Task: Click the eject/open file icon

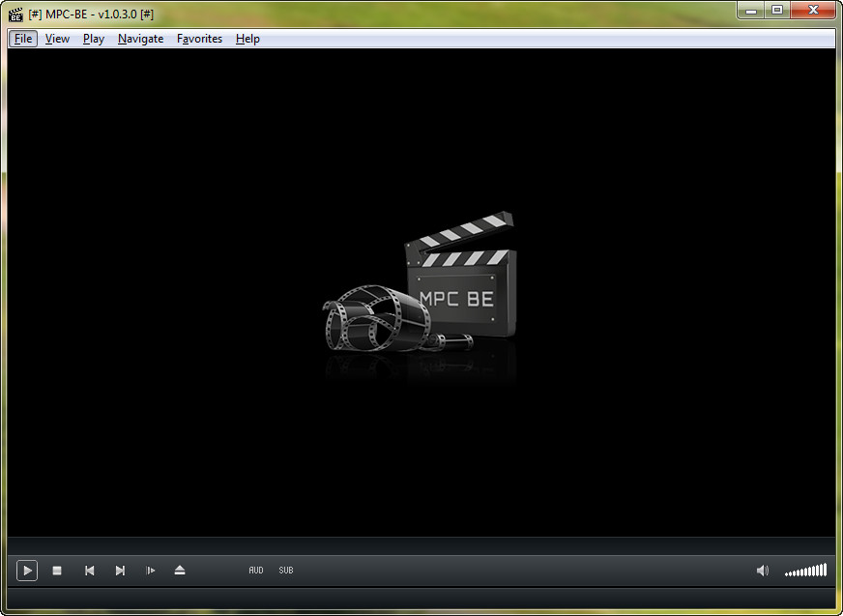Action: [180, 571]
